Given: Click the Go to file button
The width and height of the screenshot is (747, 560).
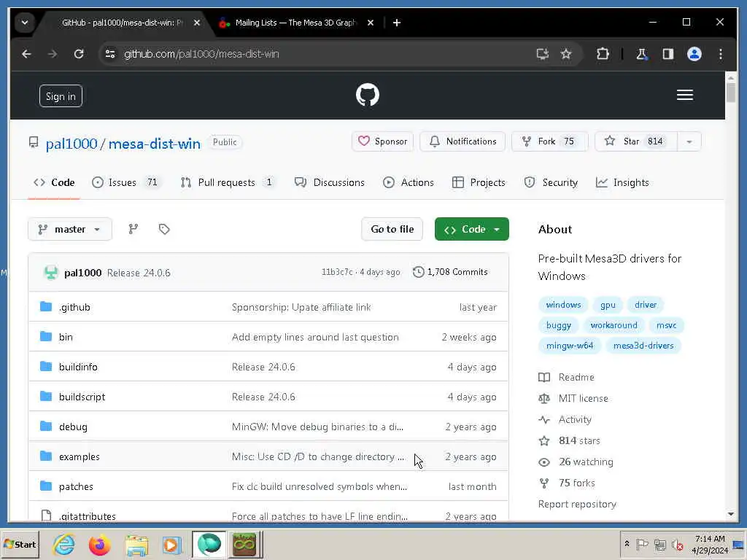Looking at the screenshot, I should pyautogui.click(x=392, y=229).
